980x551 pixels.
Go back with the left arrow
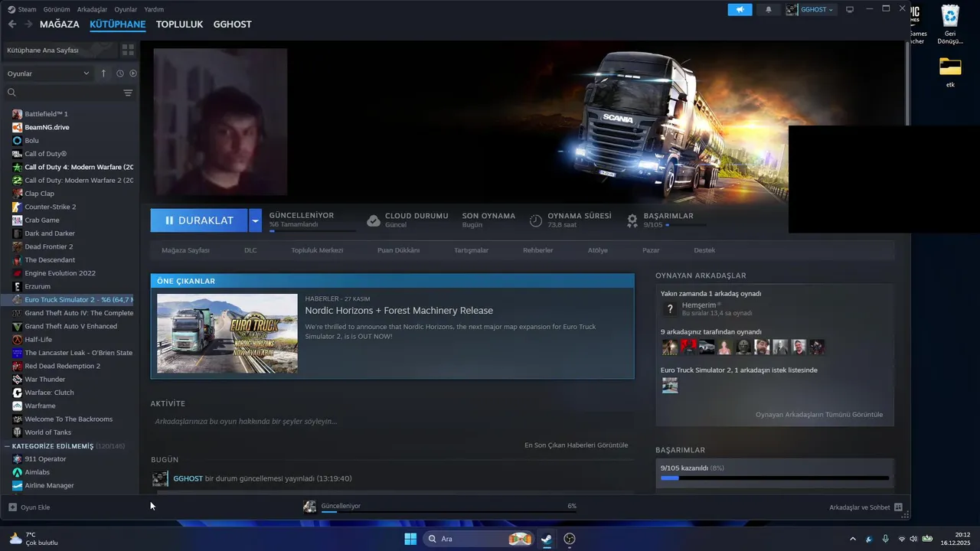tap(11, 24)
